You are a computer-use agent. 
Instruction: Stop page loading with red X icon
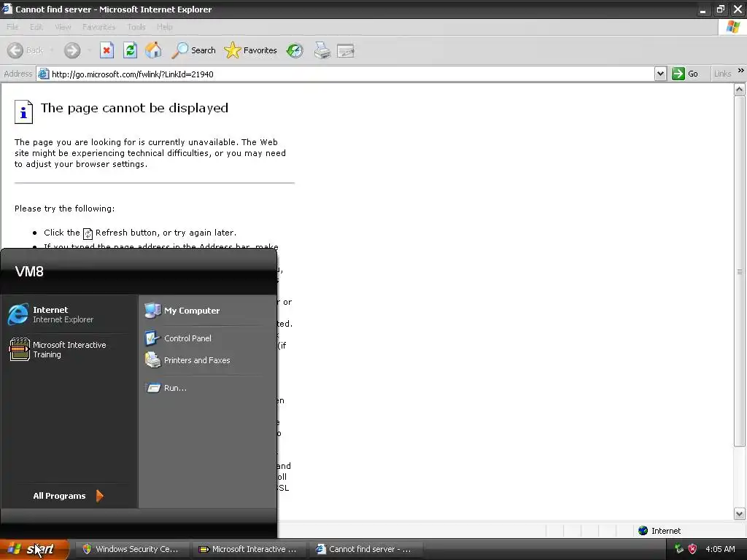point(107,50)
